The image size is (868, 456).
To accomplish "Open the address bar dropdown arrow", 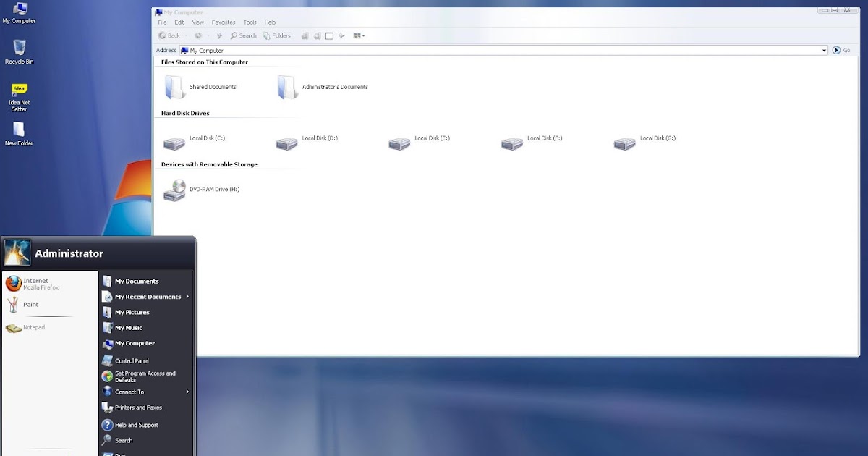I will click(824, 50).
